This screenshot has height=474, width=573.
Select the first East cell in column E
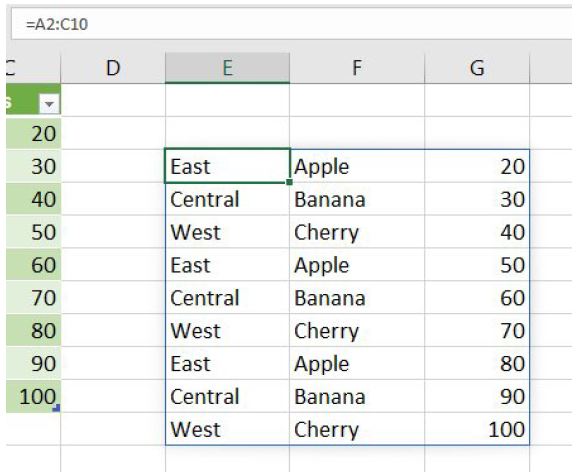[x=227, y=166]
